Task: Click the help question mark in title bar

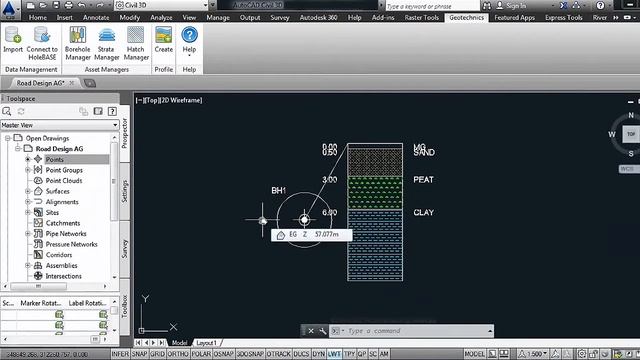Action: [x=600, y=6]
